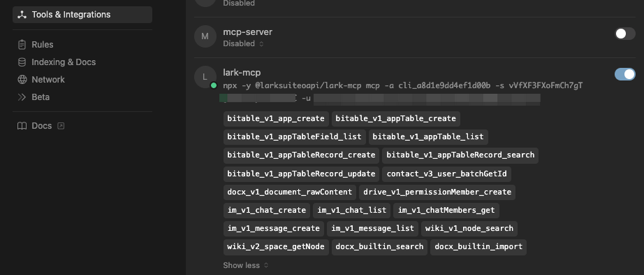Click the green status dot on lark-mcp
This screenshot has width=644, height=275.
pos(214,85)
